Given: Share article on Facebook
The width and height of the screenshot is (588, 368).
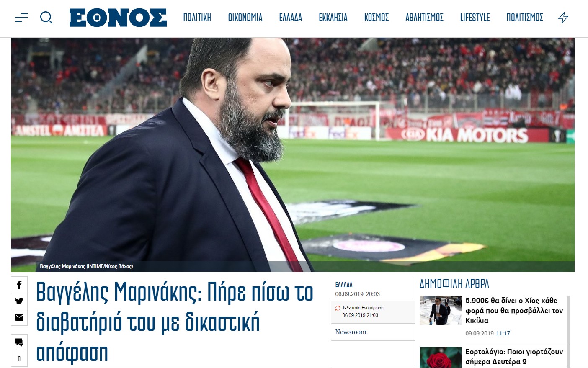Looking at the screenshot, I should click(x=19, y=285).
